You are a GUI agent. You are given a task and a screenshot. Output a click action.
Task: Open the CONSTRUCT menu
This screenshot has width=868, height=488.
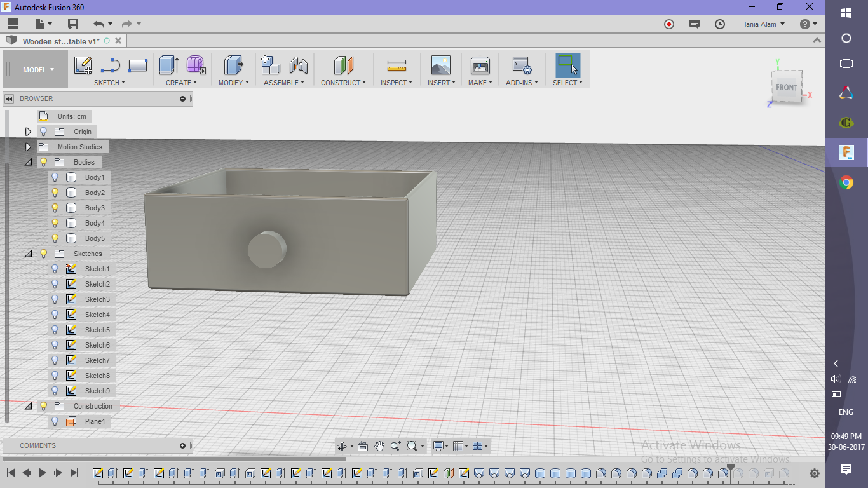coord(343,83)
